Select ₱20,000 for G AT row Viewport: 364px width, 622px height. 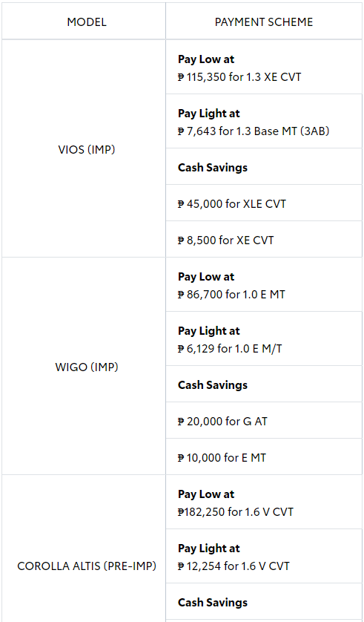(264, 420)
